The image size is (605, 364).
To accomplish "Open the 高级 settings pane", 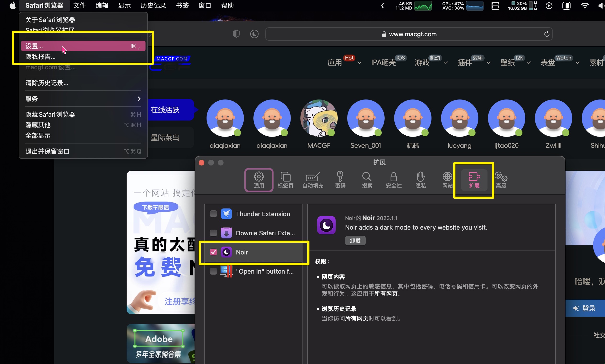I will (501, 180).
